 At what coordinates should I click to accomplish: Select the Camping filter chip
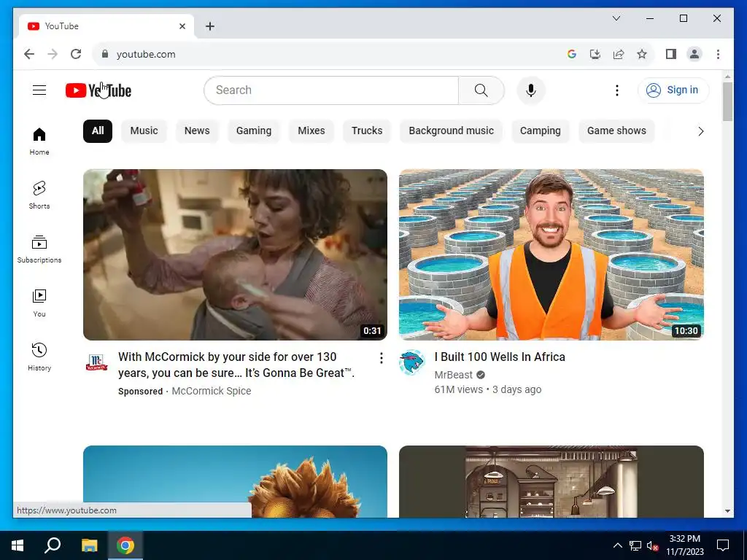(x=541, y=131)
